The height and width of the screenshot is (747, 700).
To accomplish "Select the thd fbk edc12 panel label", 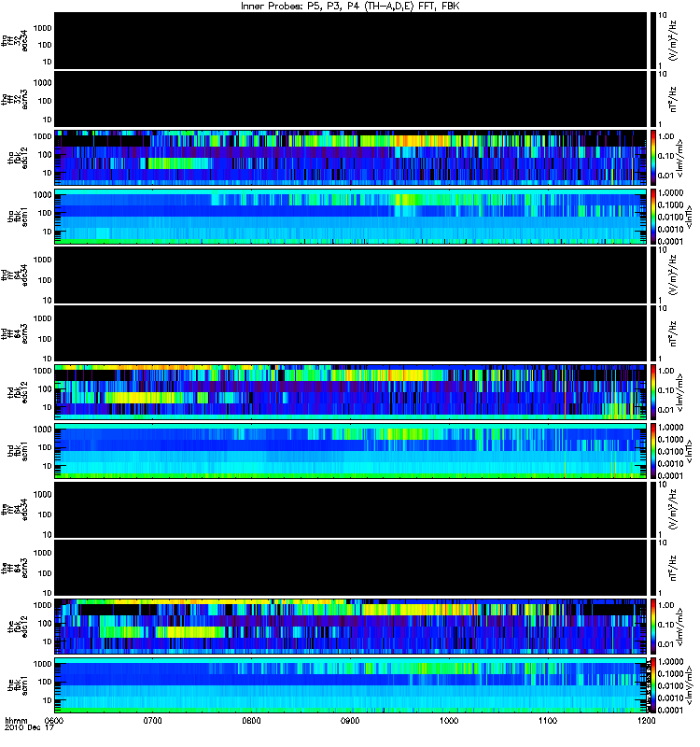I will (18, 392).
